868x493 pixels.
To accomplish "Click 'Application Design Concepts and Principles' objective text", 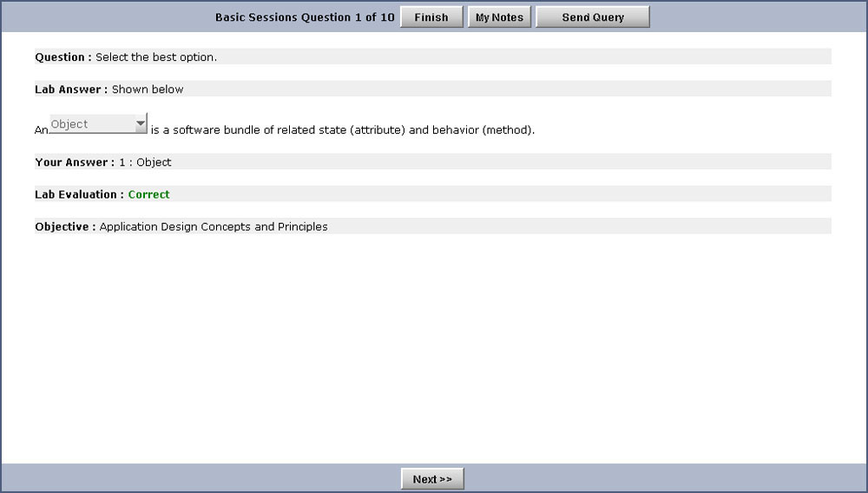I will (214, 227).
